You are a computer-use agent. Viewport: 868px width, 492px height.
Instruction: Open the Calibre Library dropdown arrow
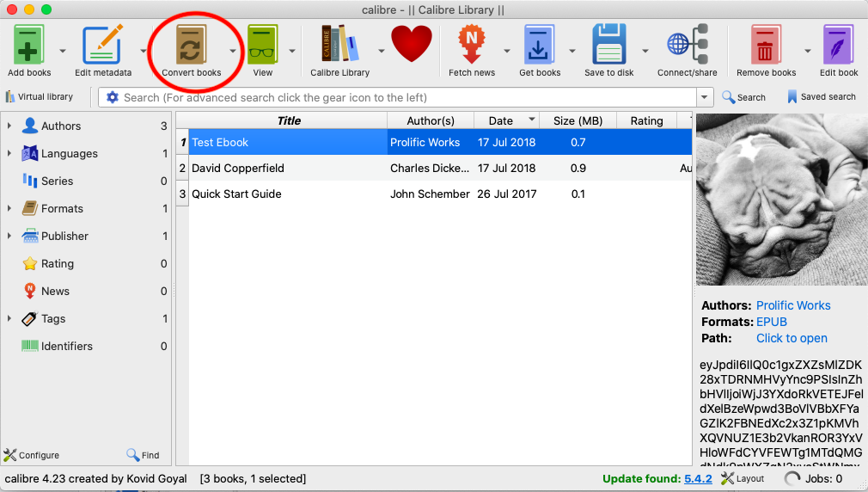pyautogui.click(x=382, y=51)
